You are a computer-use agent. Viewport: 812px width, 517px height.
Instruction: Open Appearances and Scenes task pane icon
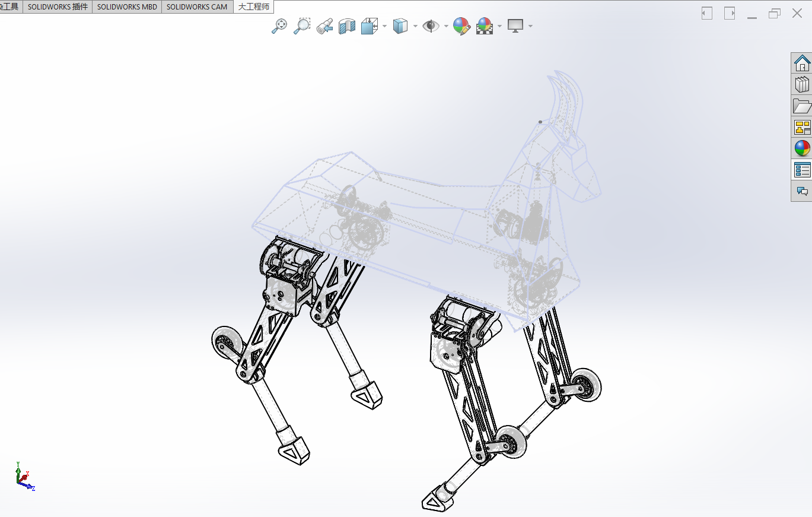coord(802,148)
